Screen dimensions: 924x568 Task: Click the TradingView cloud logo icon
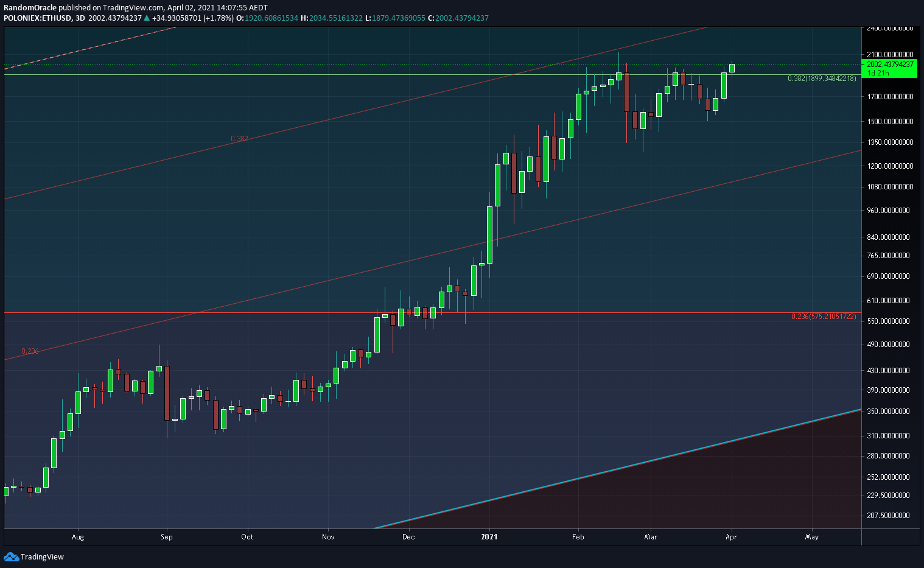click(11, 556)
